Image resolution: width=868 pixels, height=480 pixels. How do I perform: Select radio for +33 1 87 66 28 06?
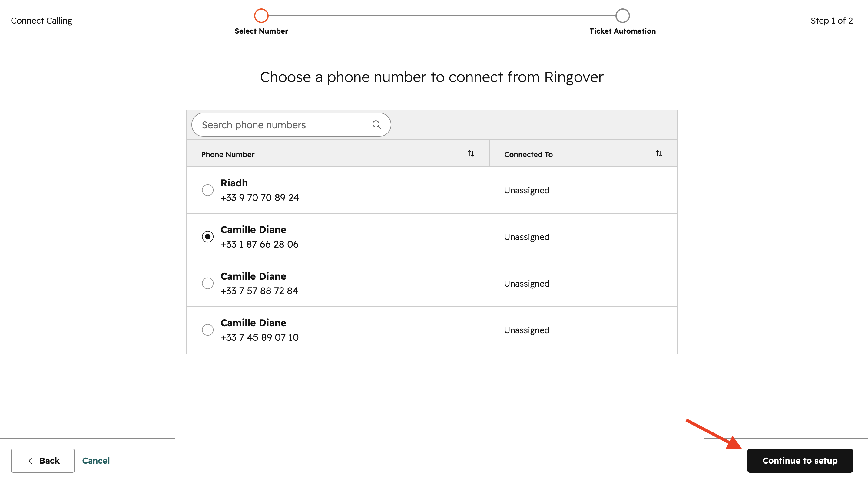click(207, 237)
